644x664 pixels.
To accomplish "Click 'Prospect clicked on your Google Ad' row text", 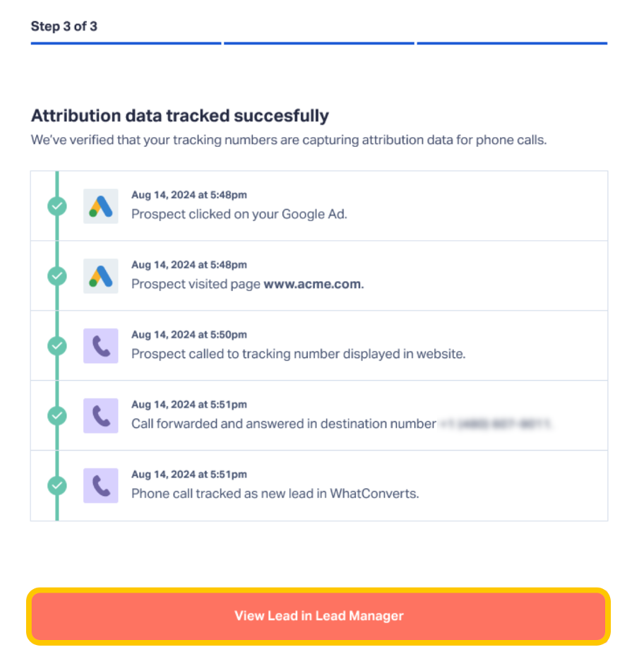I will click(x=239, y=213).
